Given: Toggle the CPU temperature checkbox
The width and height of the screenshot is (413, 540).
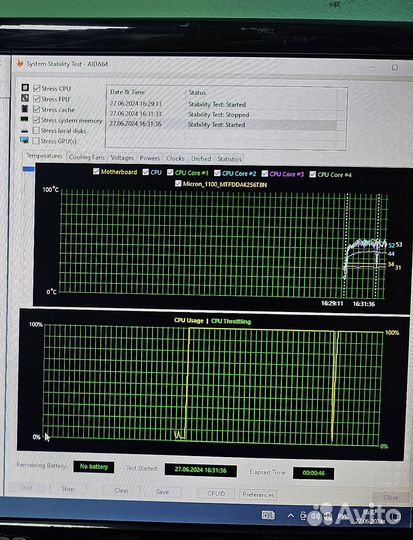Looking at the screenshot, I should tap(145, 172).
